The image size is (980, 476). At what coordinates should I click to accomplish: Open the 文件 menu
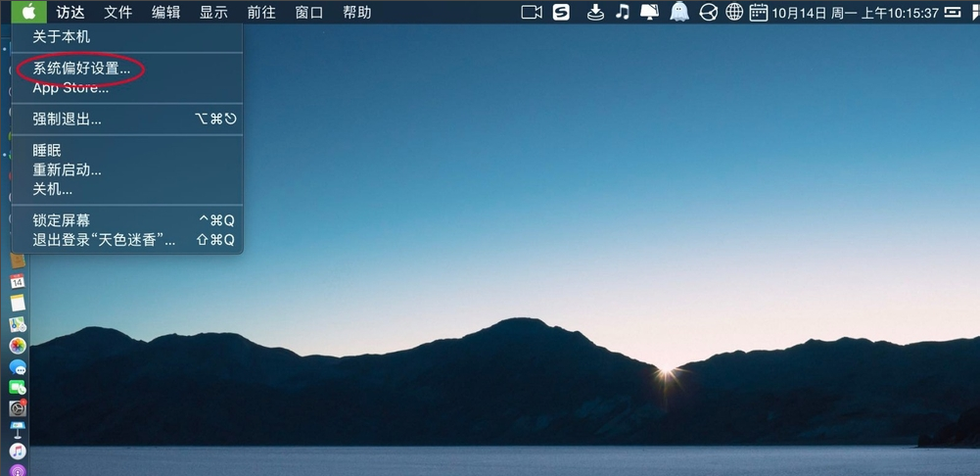click(117, 13)
